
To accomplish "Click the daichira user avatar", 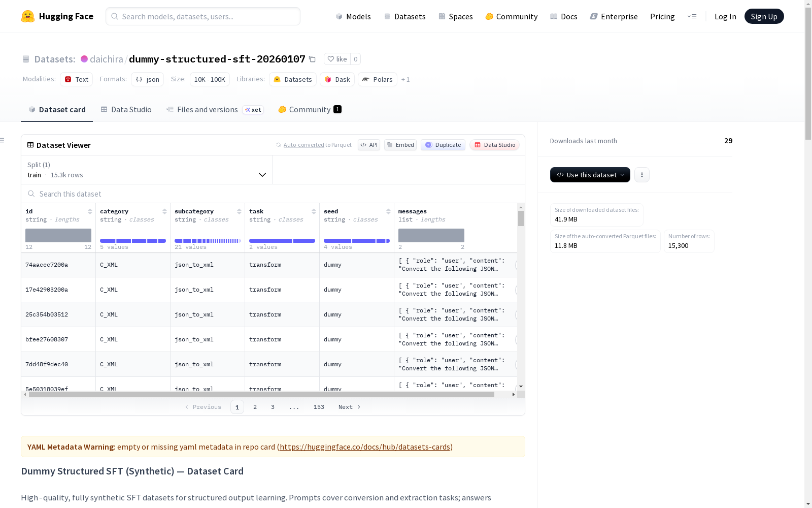I will pyautogui.click(x=84, y=59).
